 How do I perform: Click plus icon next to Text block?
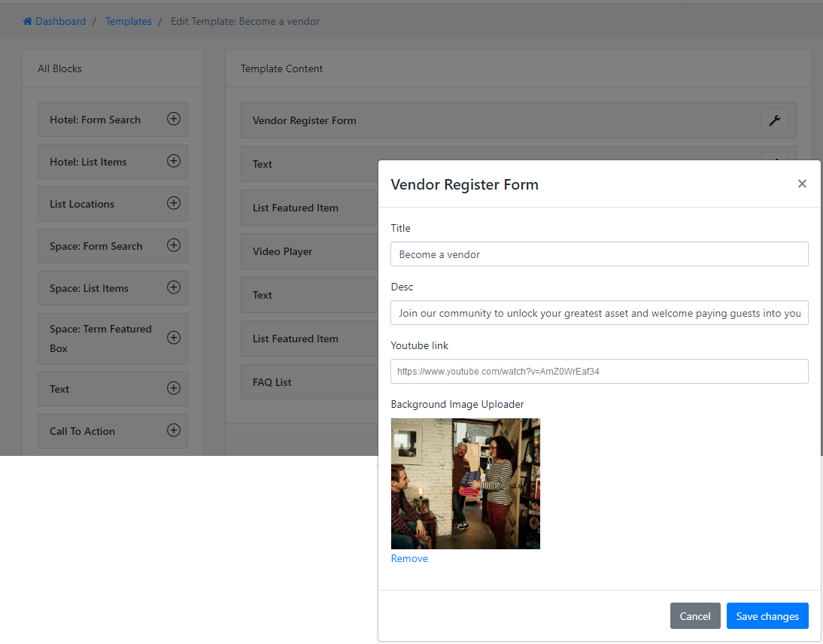click(x=173, y=388)
